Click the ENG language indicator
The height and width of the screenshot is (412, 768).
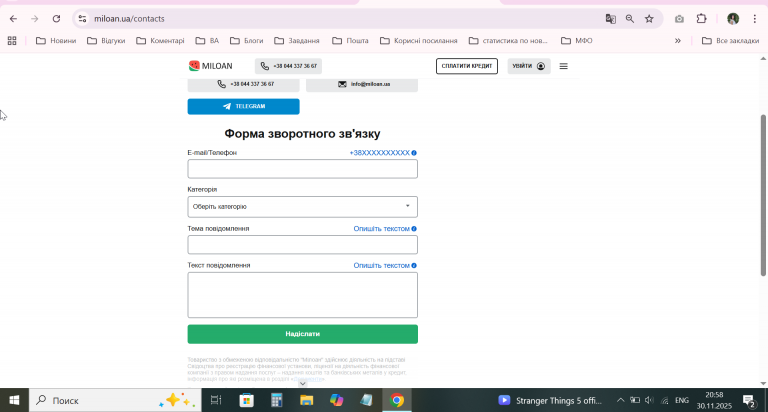[x=682, y=400]
